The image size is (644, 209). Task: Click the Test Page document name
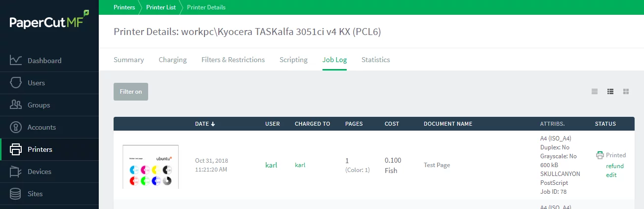tap(437, 165)
